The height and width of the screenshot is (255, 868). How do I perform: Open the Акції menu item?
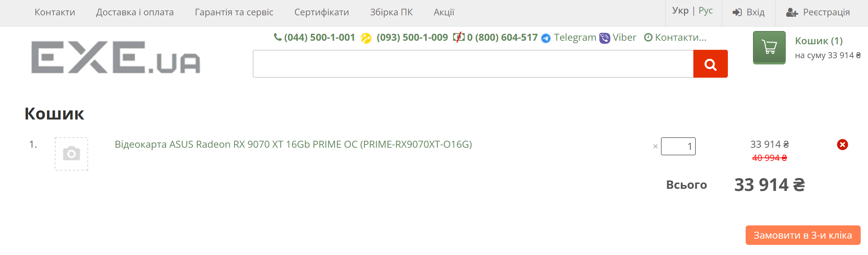(444, 12)
